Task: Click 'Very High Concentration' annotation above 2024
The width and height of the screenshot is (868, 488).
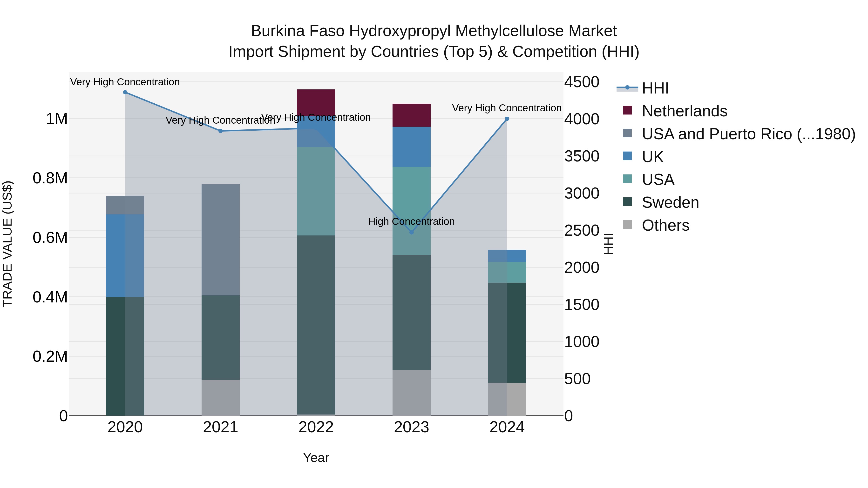Action: (507, 108)
